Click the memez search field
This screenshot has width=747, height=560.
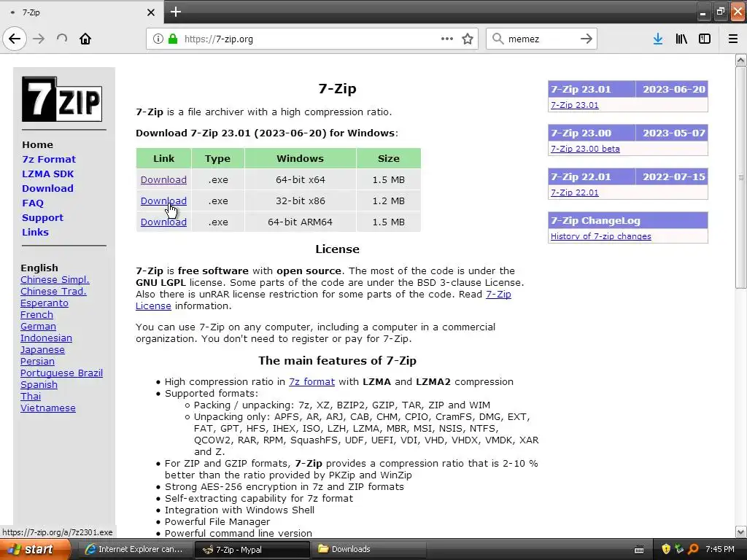541,39
